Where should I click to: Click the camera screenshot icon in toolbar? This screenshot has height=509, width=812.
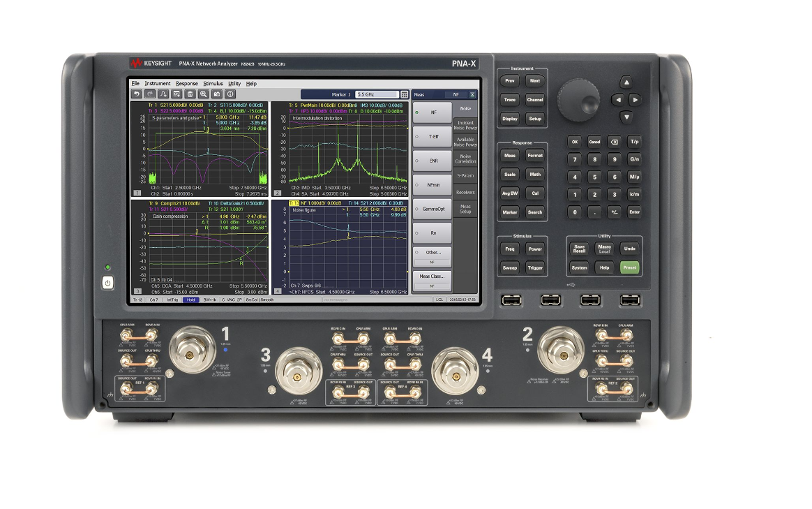(x=217, y=94)
